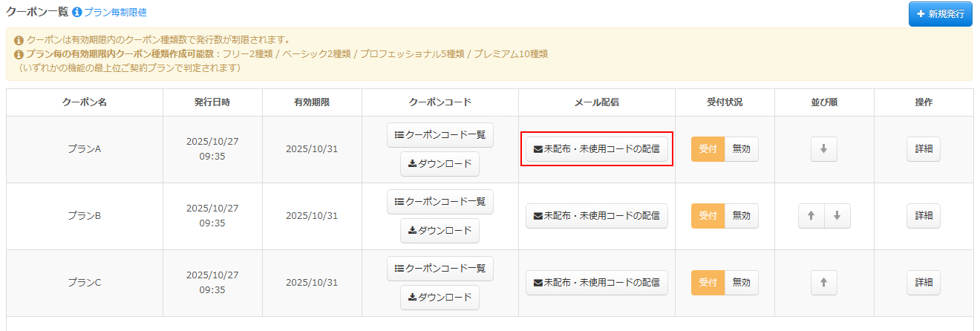The width and height of the screenshot is (980, 331).
Task: Open 詳細 for プランA
Action: pos(923,149)
